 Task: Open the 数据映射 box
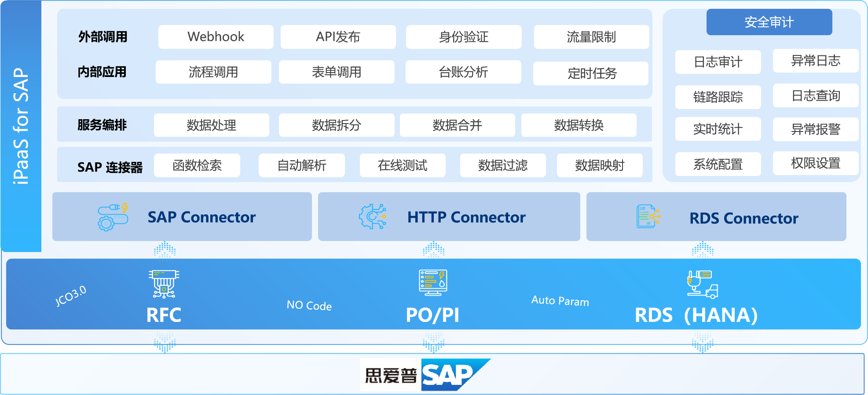(600, 165)
